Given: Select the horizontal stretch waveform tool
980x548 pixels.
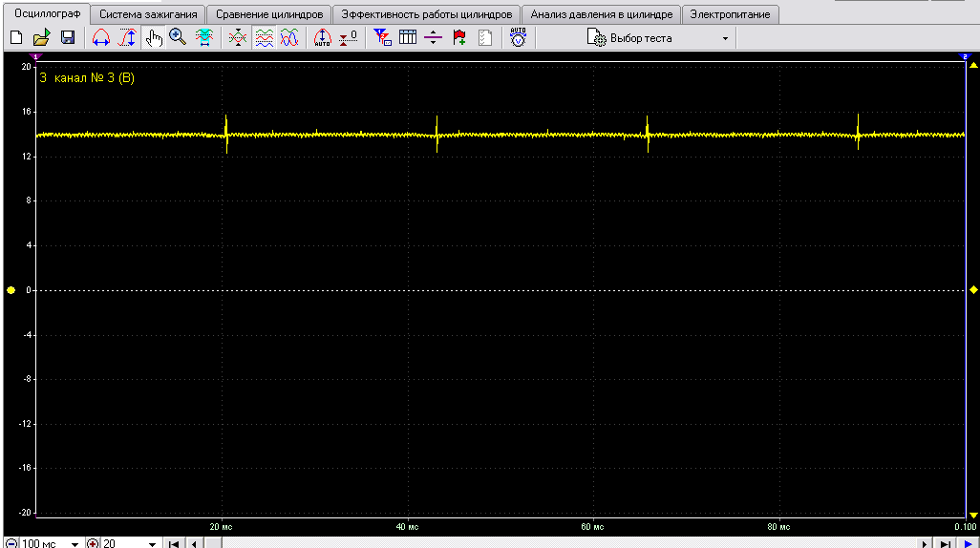Looking at the screenshot, I should click(100, 38).
